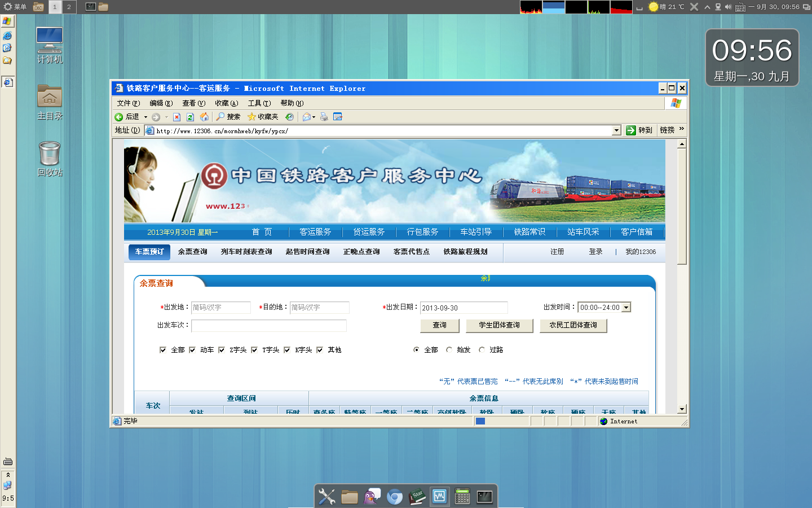Open the 列车时刻表查询 tab
Image resolution: width=812 pixels, height=508 pixels.
point(246,252)
